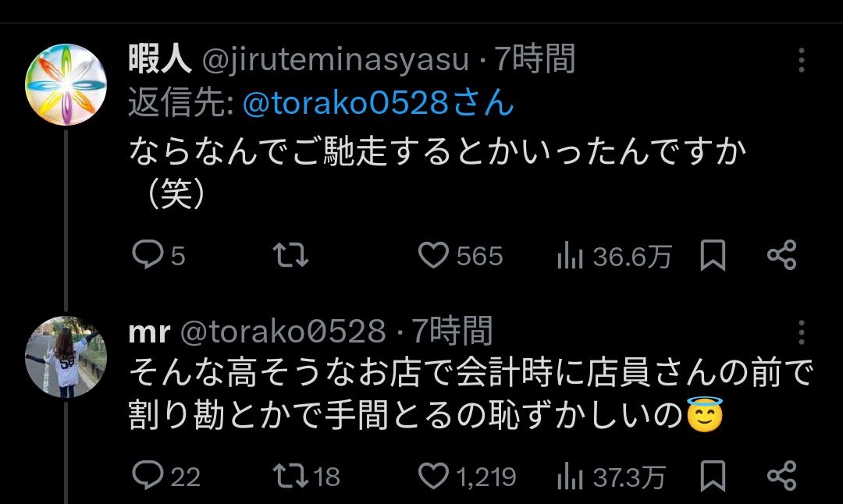Bookmark 暇人's tweet
The height and width of the screenshot is (504, 843).
click(x=712, y=256)
